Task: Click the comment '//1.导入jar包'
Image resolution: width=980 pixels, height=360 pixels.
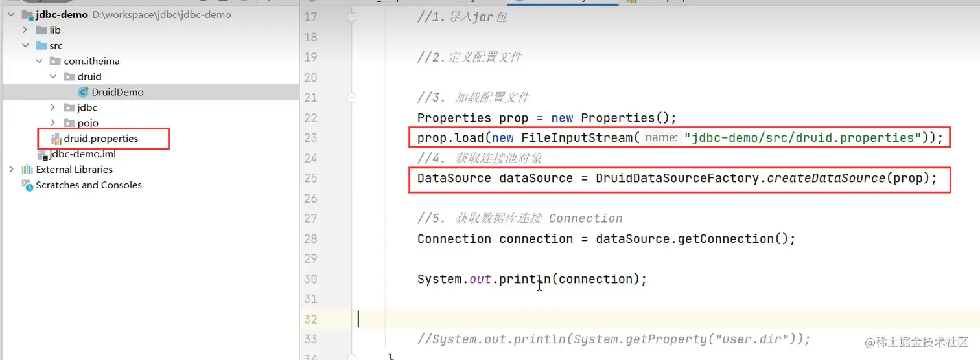Action: tap(461, 17)
